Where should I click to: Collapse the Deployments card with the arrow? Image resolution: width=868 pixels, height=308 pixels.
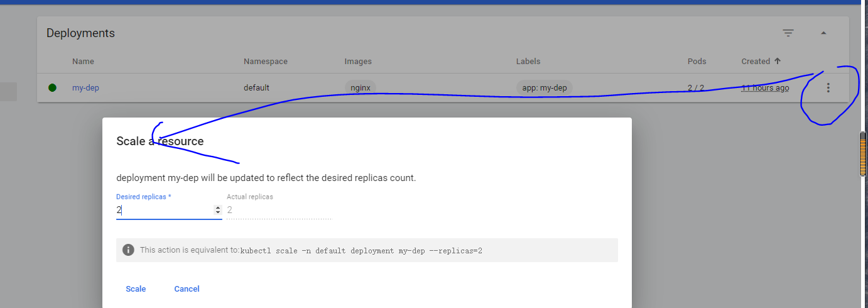click(823, 33)
